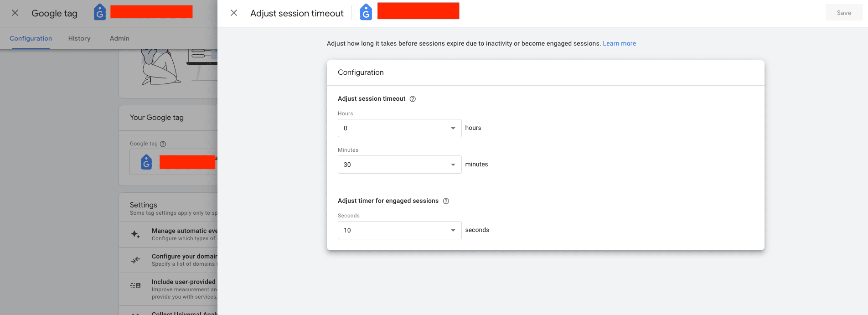Click the Google tag icon in Your Google tag card
Screen dimensions: 868x315
(x=146, y=162)
